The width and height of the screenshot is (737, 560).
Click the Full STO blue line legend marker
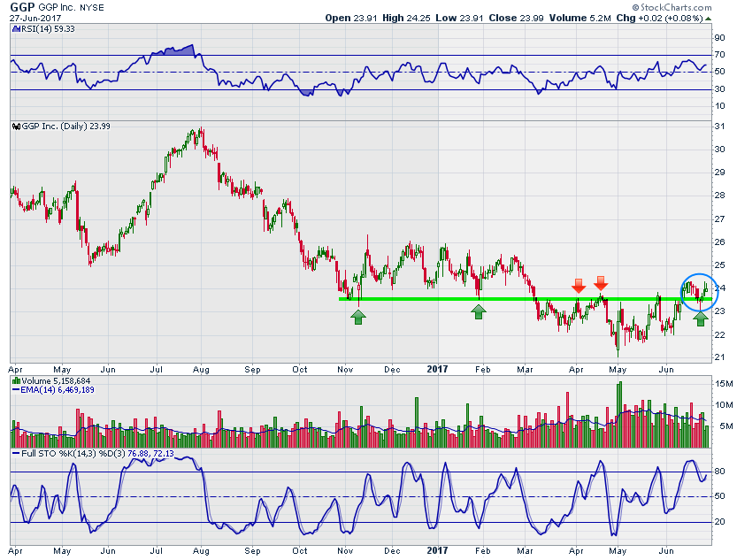[x=16, y=454]
